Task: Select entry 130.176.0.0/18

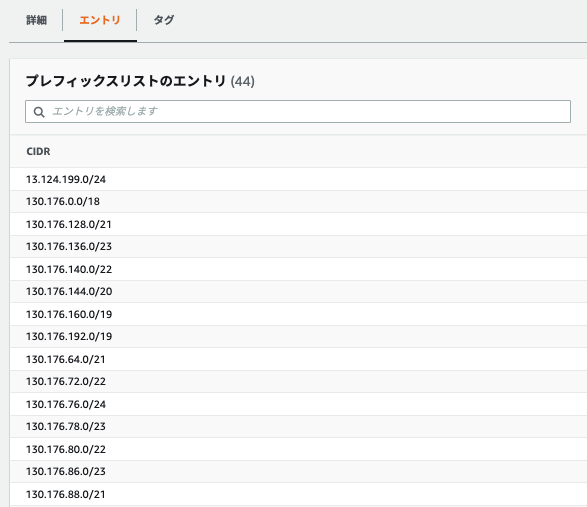Action: pos(63,201)
